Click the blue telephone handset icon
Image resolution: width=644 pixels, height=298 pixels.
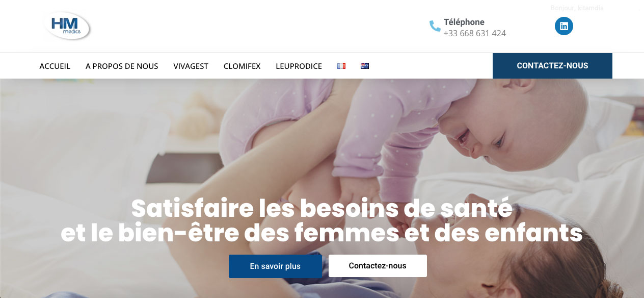435,26
